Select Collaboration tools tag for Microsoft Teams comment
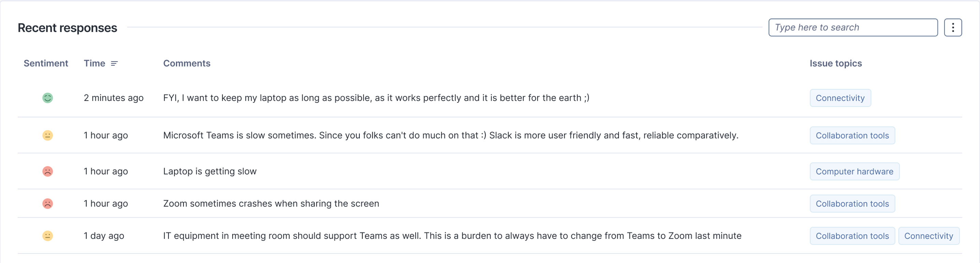This screenshot has height=263, width=980. point(852,136)
